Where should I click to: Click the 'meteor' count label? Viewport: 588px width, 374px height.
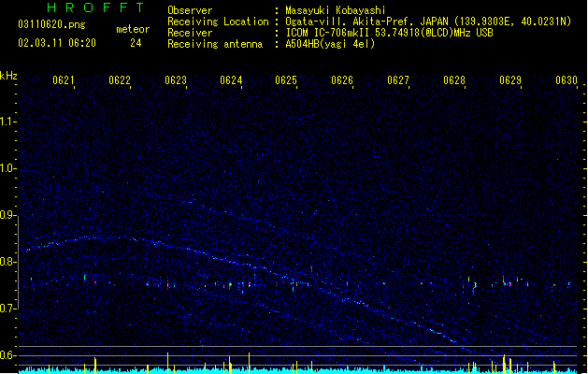click(x=133, y=29)
